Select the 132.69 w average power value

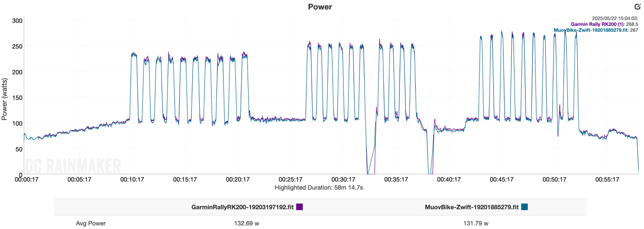(247, 223)
